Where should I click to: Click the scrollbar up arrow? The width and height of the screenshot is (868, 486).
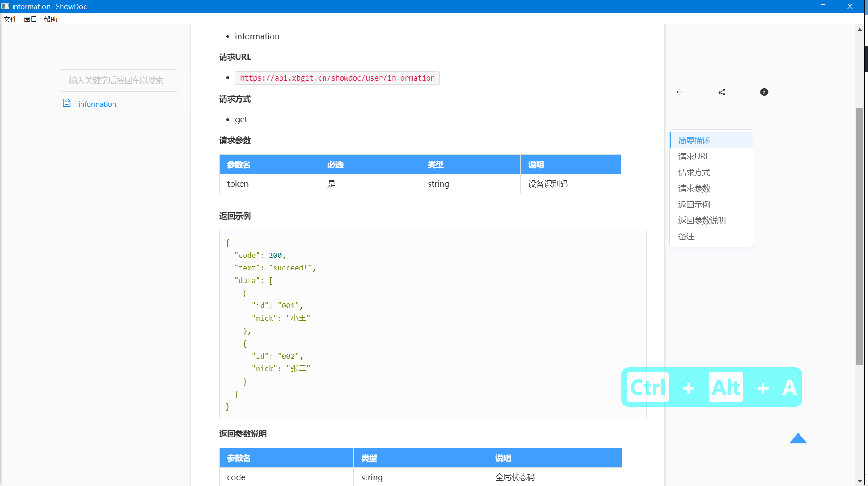pos(859,29)
